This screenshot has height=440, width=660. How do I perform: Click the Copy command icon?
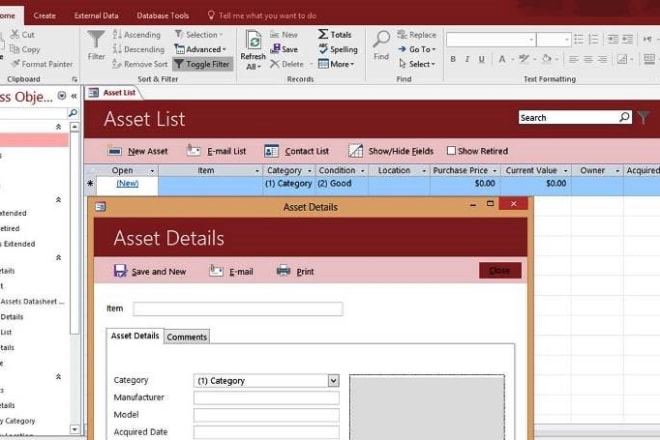[14, 49]
